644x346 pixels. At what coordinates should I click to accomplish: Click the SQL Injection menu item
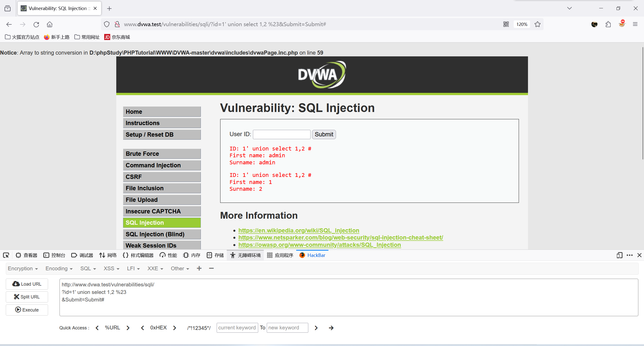[x=162, y=222]
